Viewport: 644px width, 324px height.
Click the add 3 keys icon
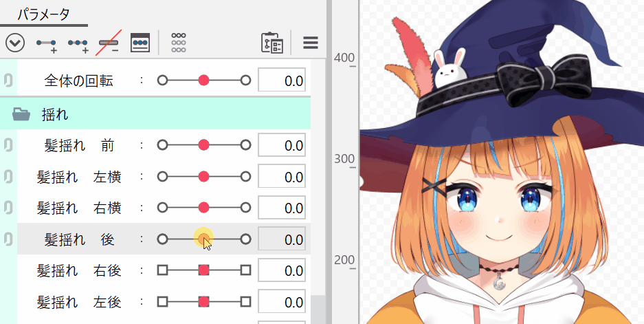78,43
